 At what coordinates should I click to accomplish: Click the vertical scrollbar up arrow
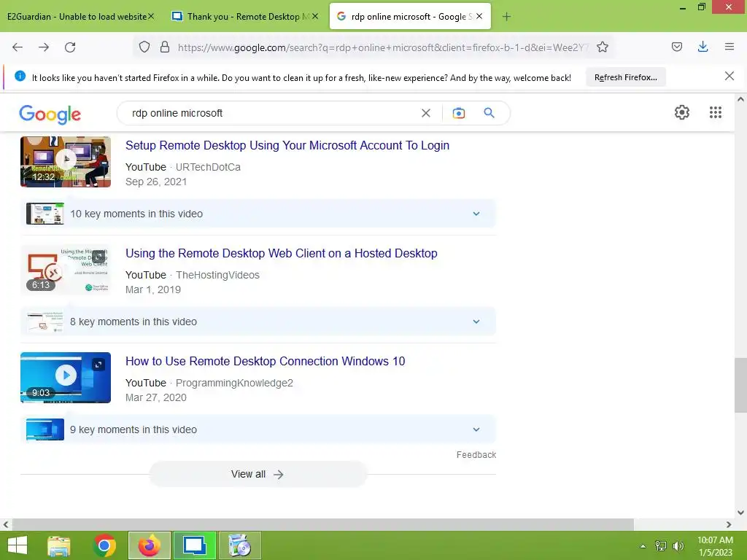(741, 99)
